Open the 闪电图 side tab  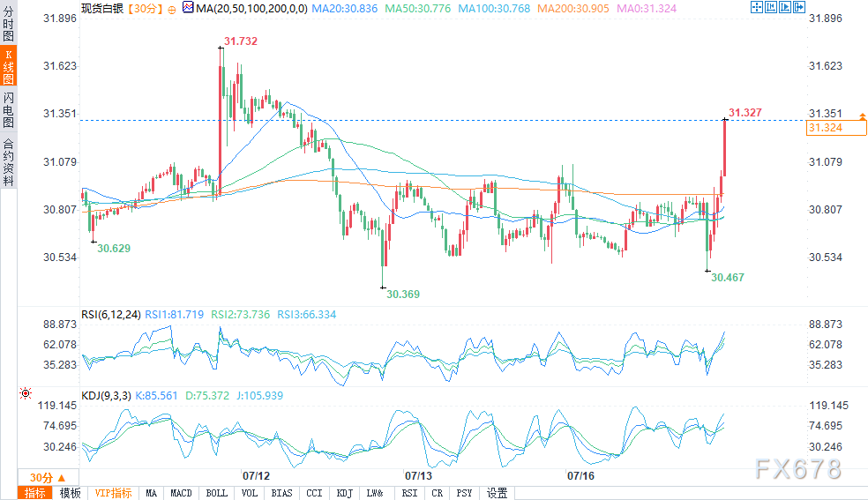click(8, 109)
